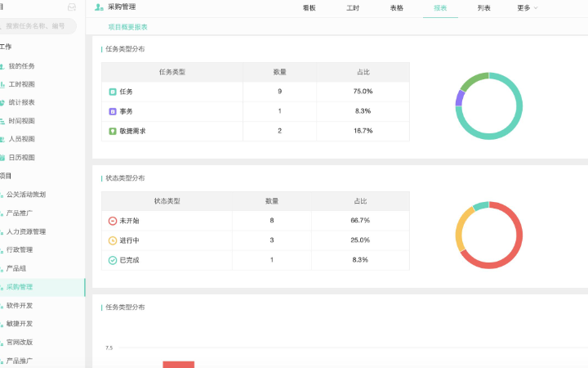Viewport: 588px width, 368px height.
Task: Open the 日历视图 sidebar item
Action: pos(21,158)
